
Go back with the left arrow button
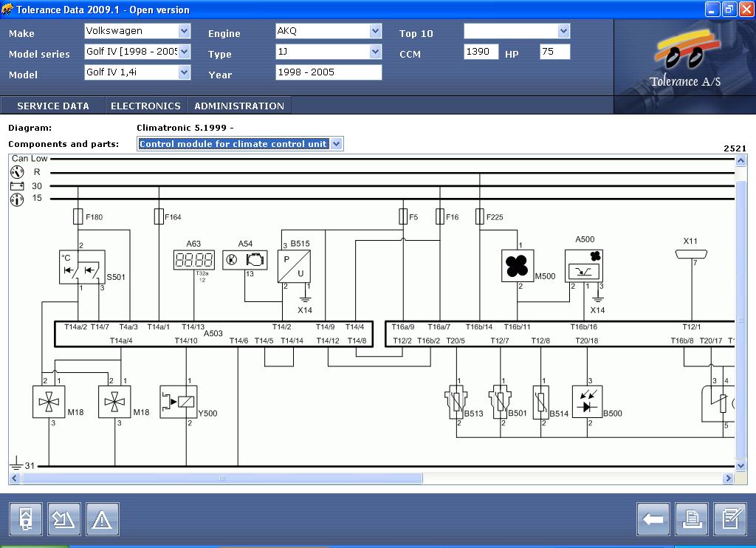point(653,519)
